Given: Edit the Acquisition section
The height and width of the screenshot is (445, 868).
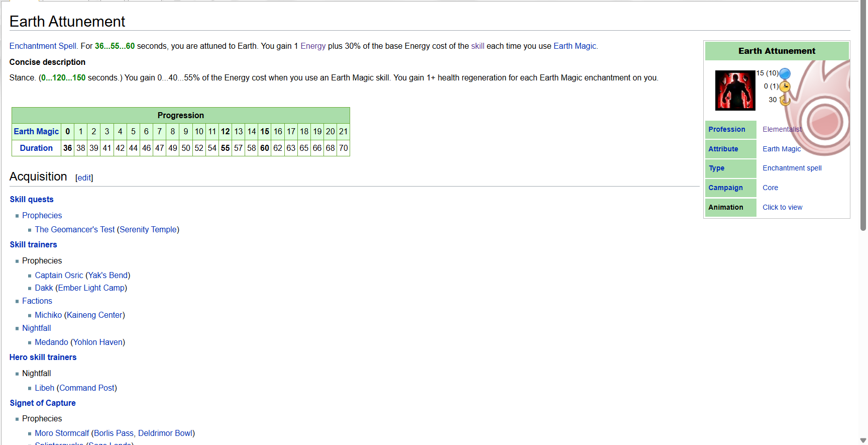Looking at the screenshot, I should click(84, 177).
